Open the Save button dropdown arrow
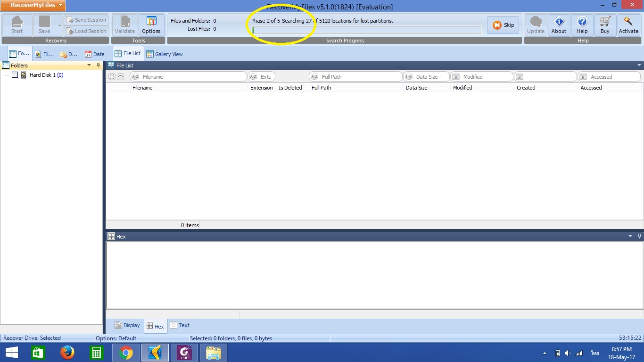 59,25
